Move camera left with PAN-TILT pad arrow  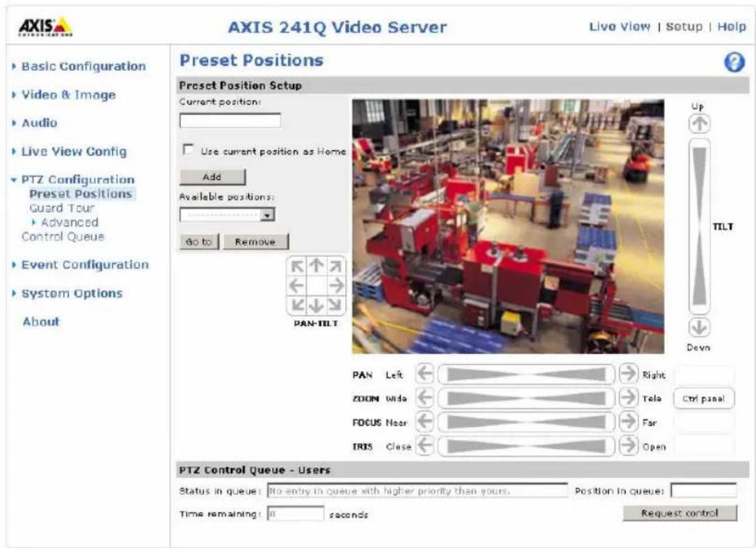click(x=297, y=286)
